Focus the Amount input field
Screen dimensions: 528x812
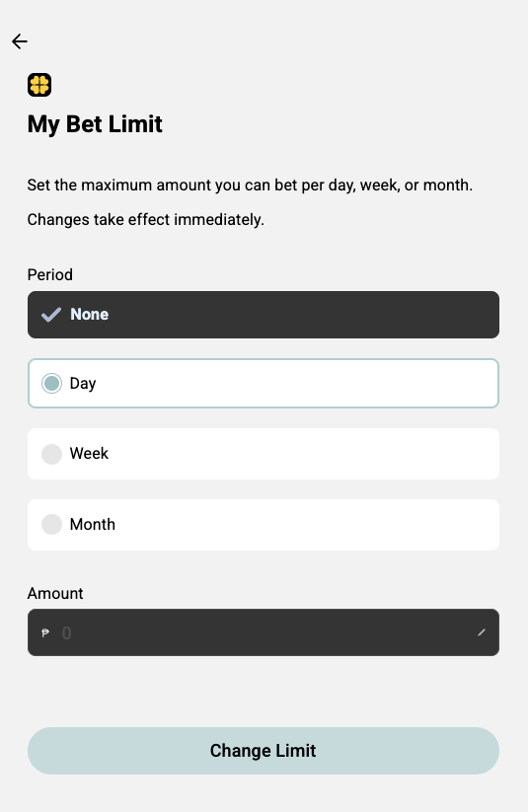[x=264, y=632]
